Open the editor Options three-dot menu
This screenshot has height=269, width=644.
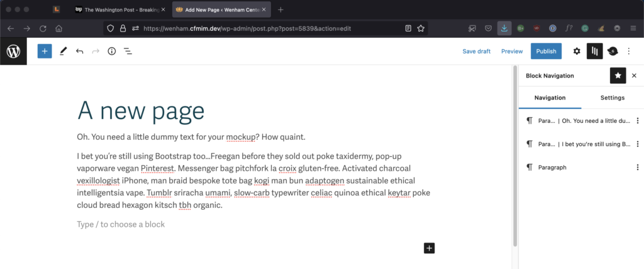click(629, 51)
